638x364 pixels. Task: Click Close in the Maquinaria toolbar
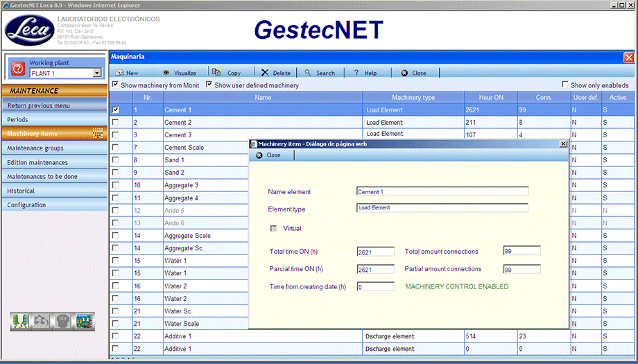click(x=413, y=73)
